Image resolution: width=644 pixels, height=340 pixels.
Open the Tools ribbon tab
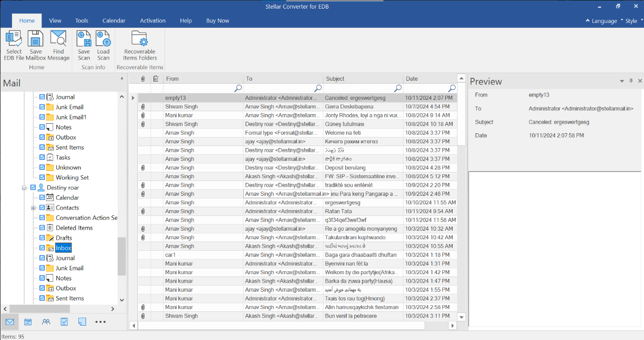82,21
